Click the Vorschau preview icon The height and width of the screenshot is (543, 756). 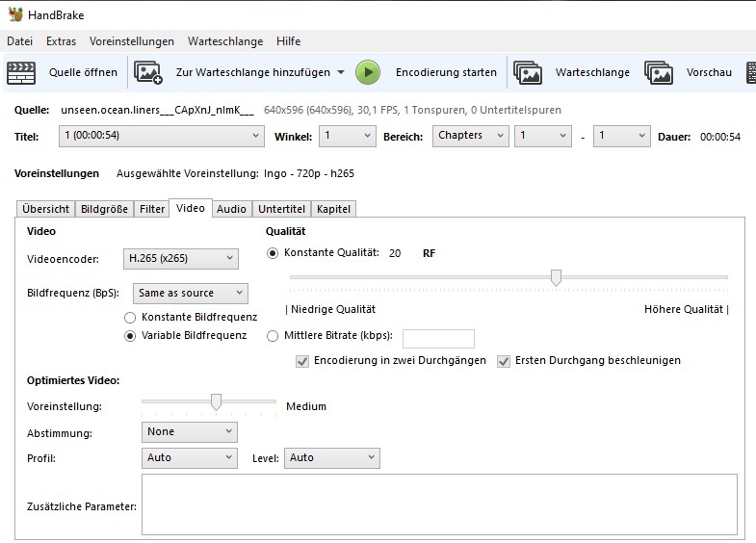tap(659, 73)
